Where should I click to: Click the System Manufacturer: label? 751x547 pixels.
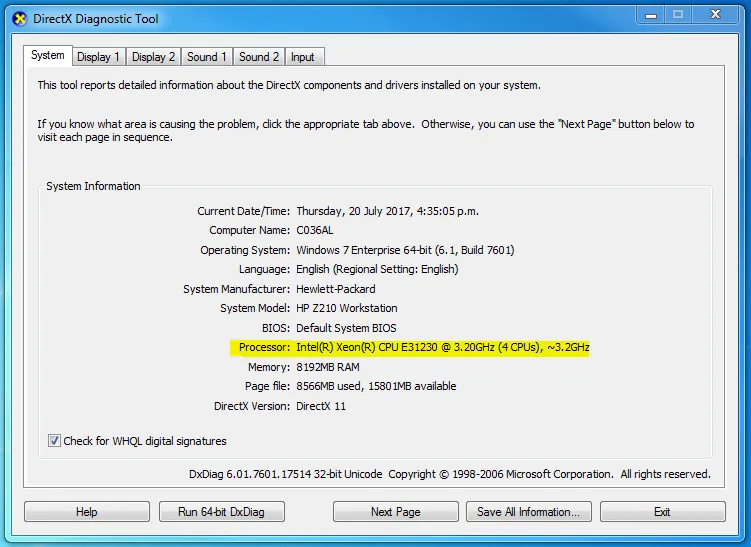pyautogui.click(x=237, y=289)
